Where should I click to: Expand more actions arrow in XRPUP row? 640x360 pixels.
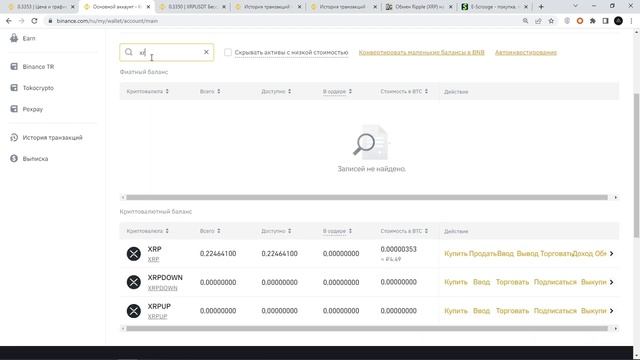[x=611, y=311]
